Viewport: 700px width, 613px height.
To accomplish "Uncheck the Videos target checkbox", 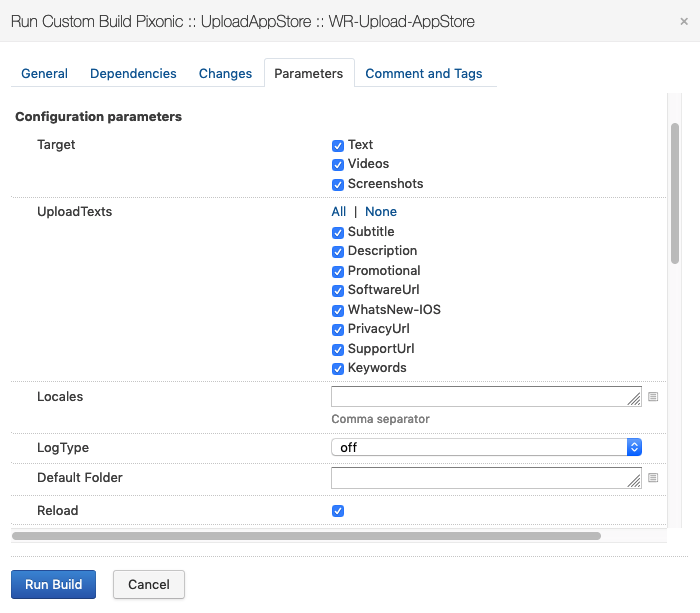I will pos(338,164).
